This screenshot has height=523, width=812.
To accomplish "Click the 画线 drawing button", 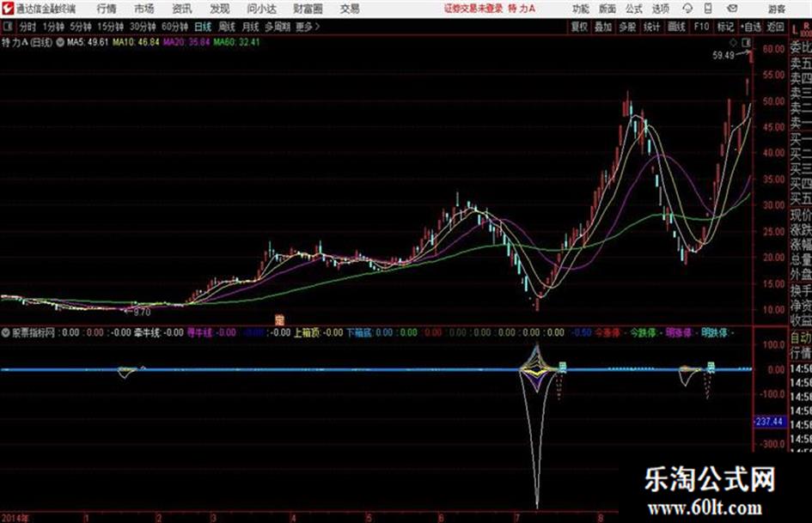I will (676, 27).
